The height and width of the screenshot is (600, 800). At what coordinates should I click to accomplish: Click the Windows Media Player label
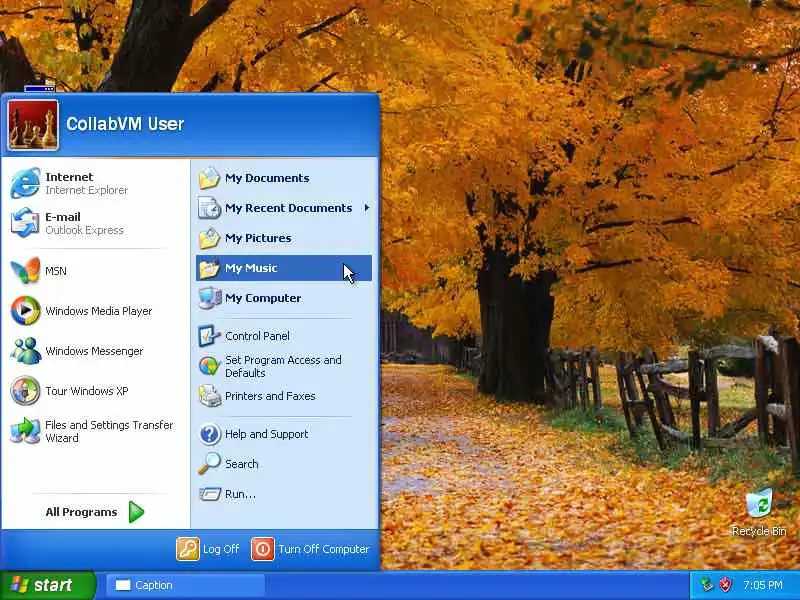pos(98,311)
